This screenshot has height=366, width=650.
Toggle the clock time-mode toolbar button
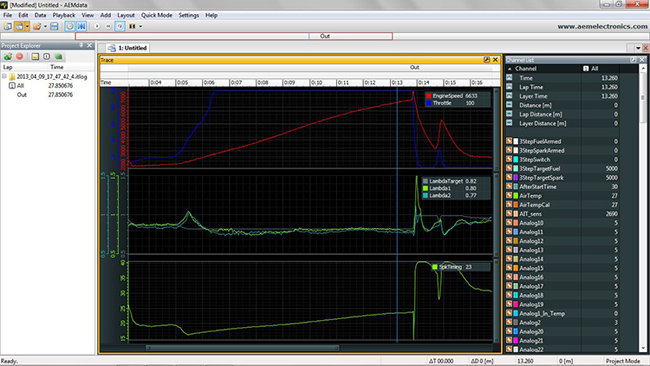click(70, 26)
